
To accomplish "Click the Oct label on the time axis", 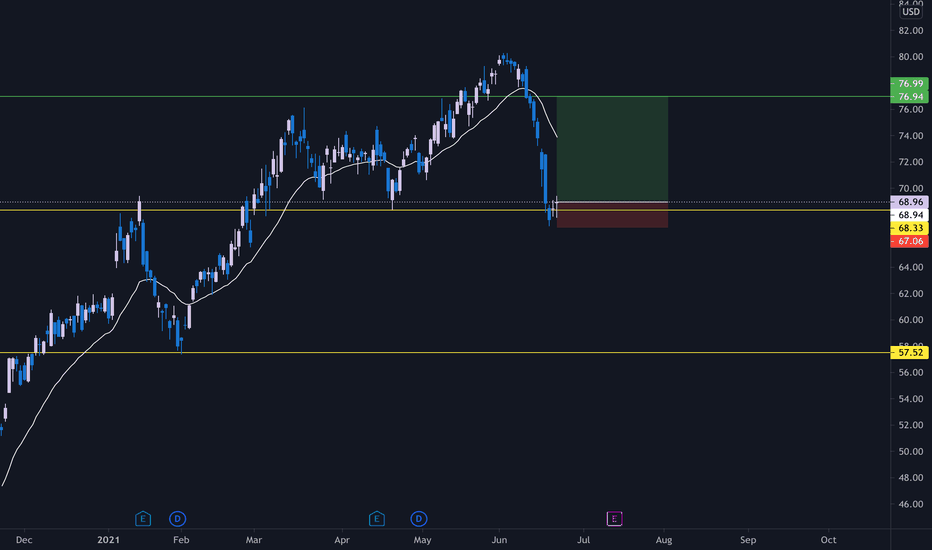I will [x=828, y=540].
